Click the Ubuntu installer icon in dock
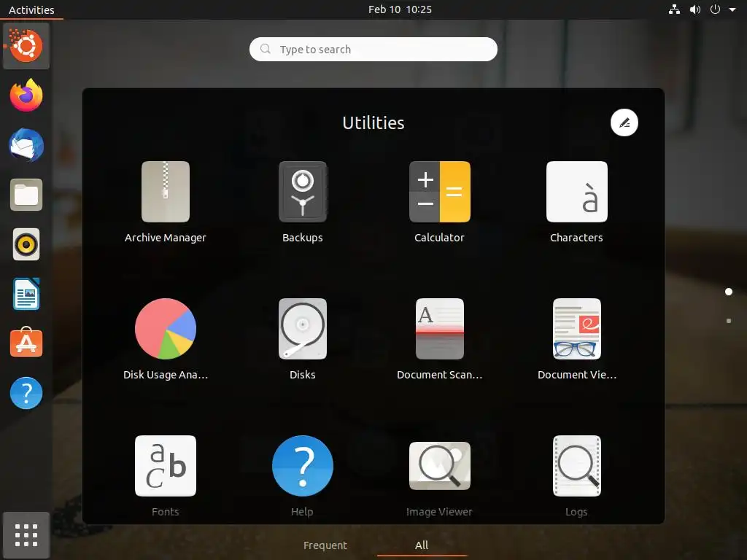 [x=26, y=46]
